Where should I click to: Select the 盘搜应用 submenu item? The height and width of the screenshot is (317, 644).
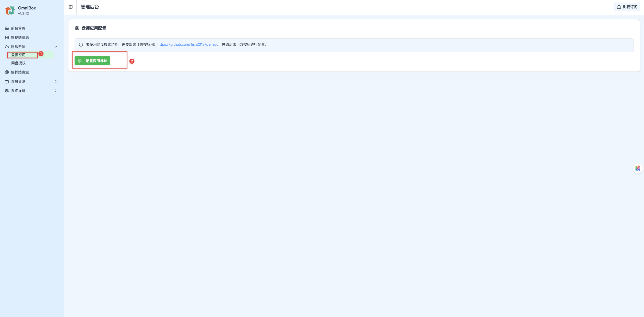coord(31,55)
